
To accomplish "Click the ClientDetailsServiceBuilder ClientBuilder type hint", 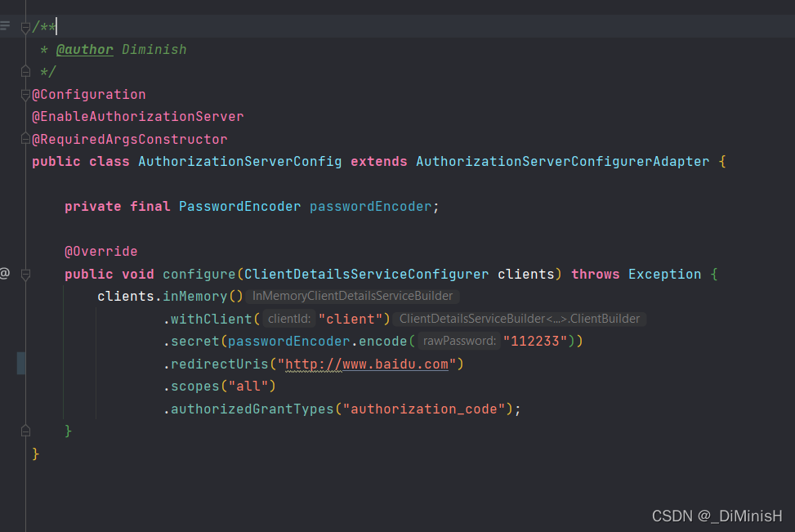I will (519, 319).
